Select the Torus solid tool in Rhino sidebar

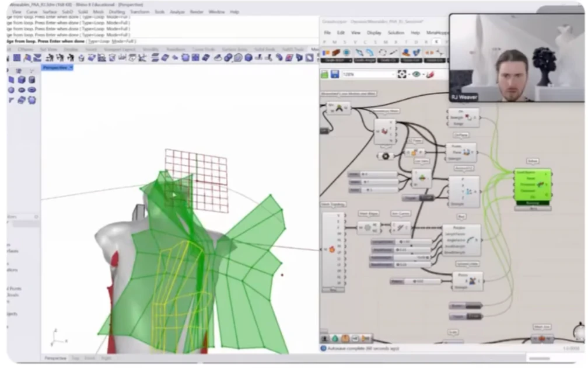click(32, 90)
